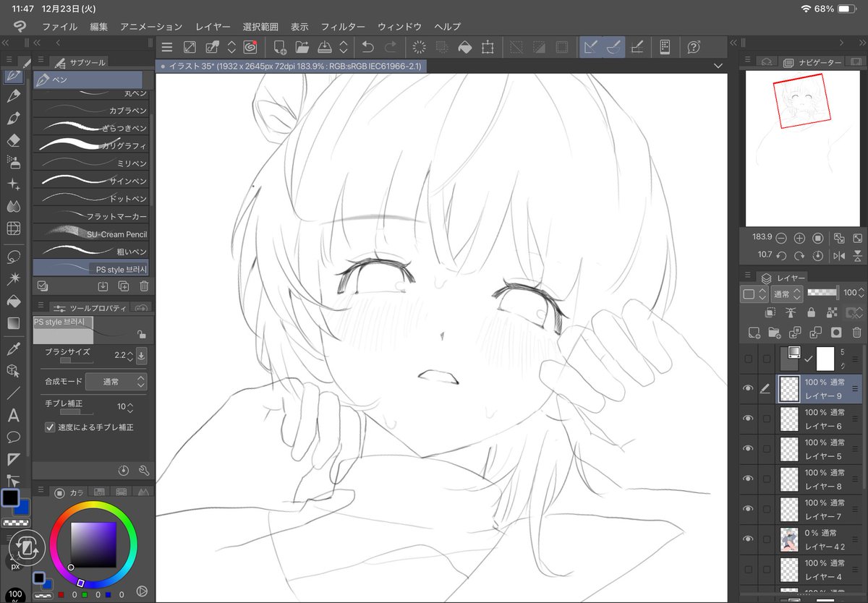The image size is (868, 603).
Task: Open the フィルター menu
Action: pos(343,27)
